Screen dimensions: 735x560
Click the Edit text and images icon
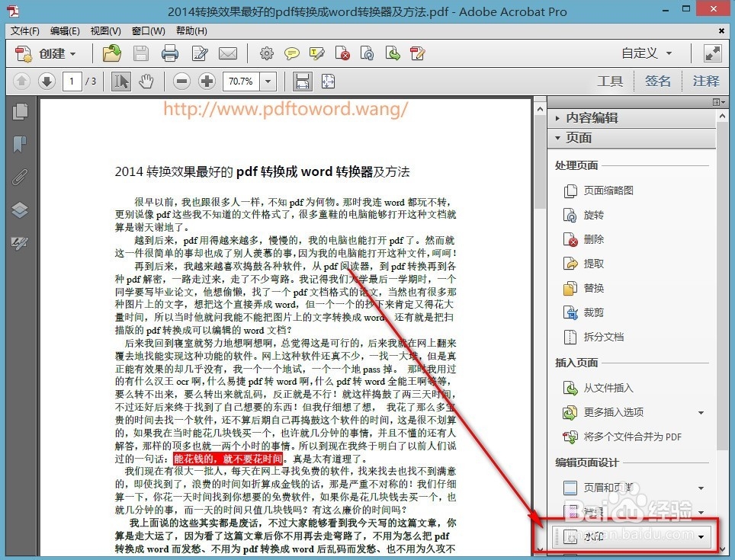201,53
